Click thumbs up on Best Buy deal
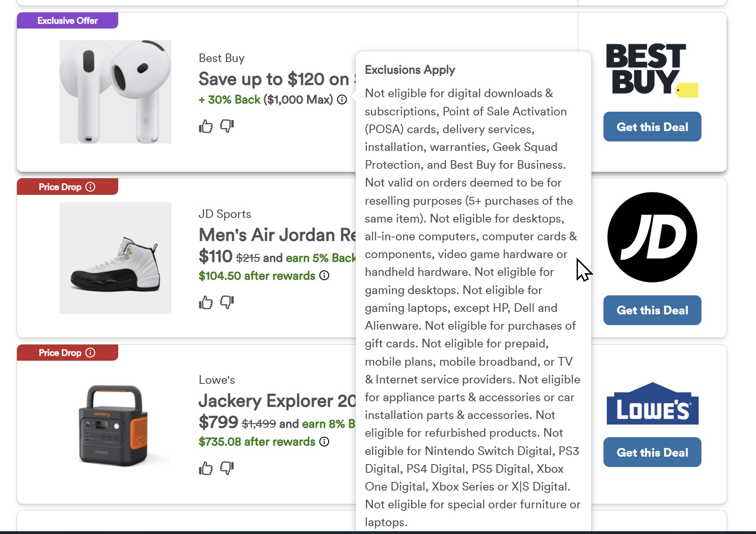756x534 pixels. pos(206,126)
